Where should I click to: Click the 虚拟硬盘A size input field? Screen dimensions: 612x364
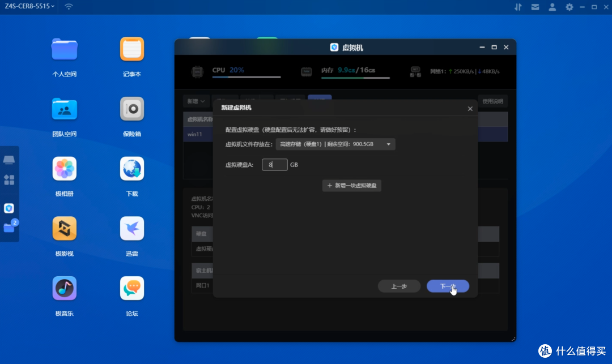[274, 165]
